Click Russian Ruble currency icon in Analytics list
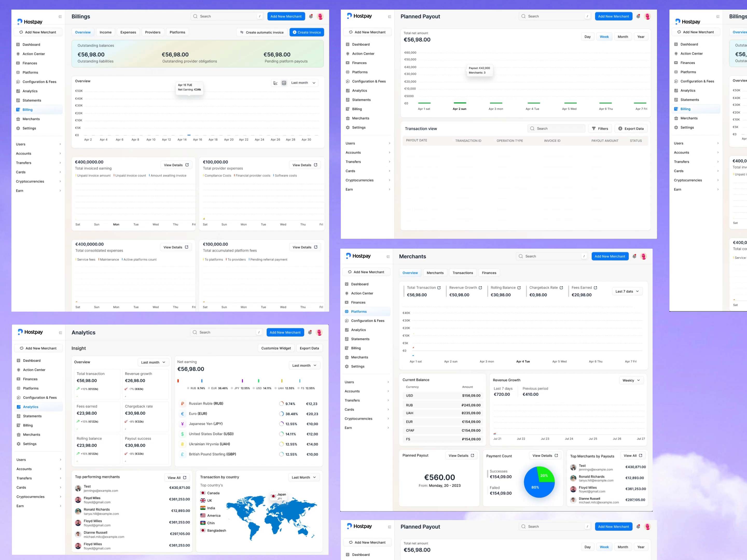This screenshot has height=560, width=747. coord(182,404)
